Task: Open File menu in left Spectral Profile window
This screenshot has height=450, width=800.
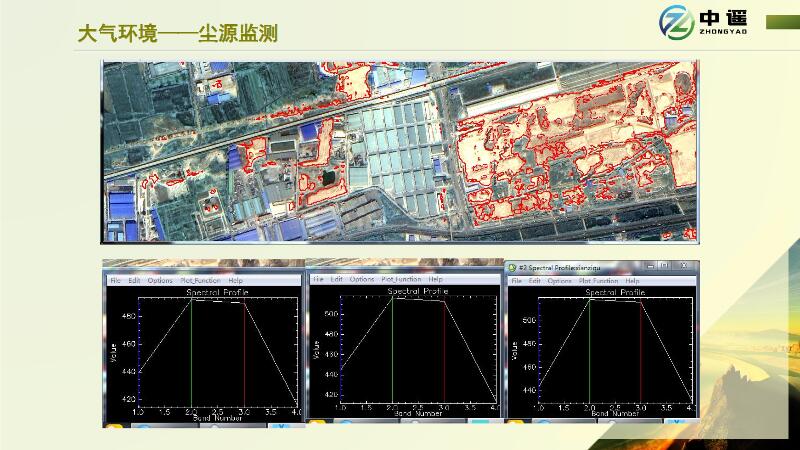Action: pos(115,281)
